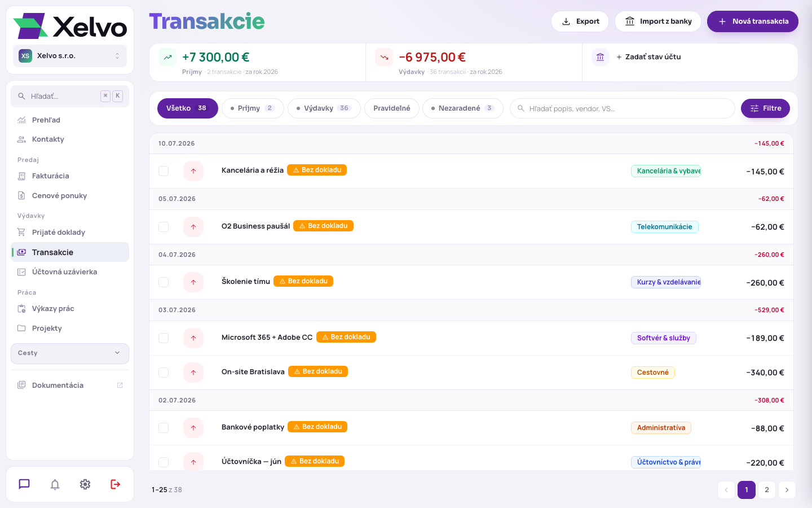
Task: Open Cenové ponuky in sidebar
Action: click(x=70, y=196)
